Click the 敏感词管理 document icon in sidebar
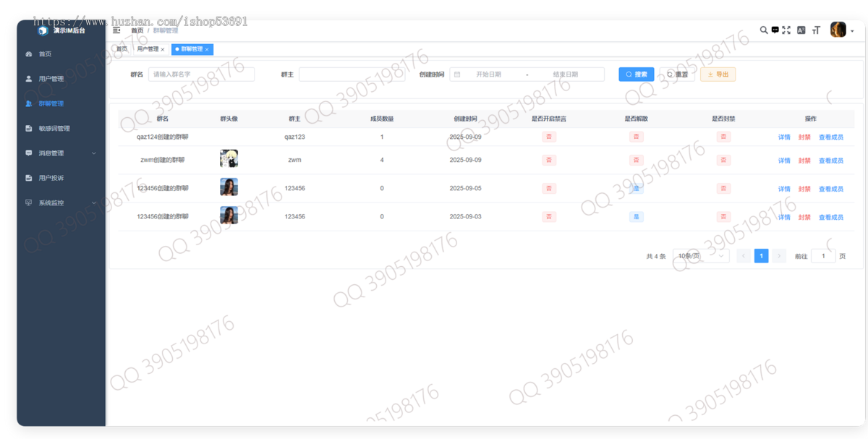The width and height of the screenshot is (868, 439). pyautogui.click(x=29, y=129)
